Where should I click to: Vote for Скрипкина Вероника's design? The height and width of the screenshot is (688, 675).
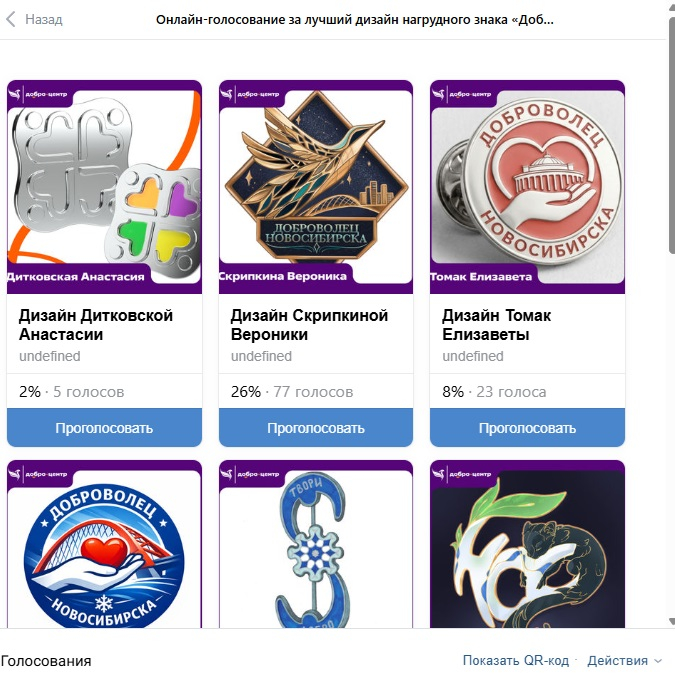coord(316,428)
